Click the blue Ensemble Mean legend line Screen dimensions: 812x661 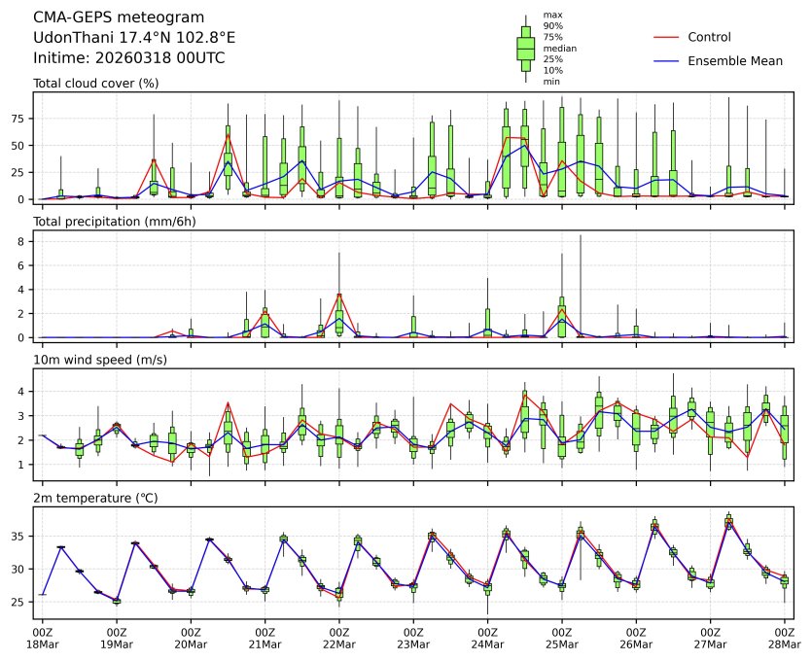(x=664, y=61)
